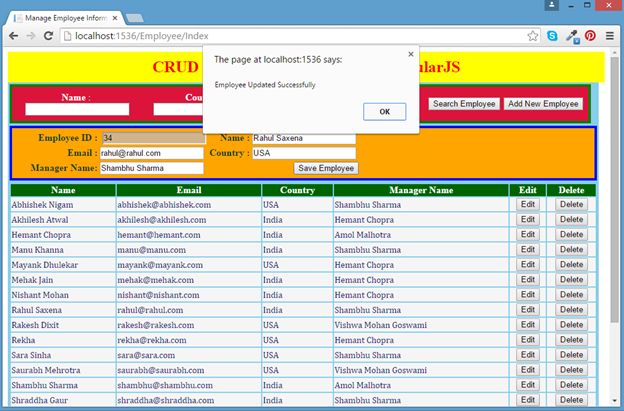Edit the Mehak Jain row

528,280
